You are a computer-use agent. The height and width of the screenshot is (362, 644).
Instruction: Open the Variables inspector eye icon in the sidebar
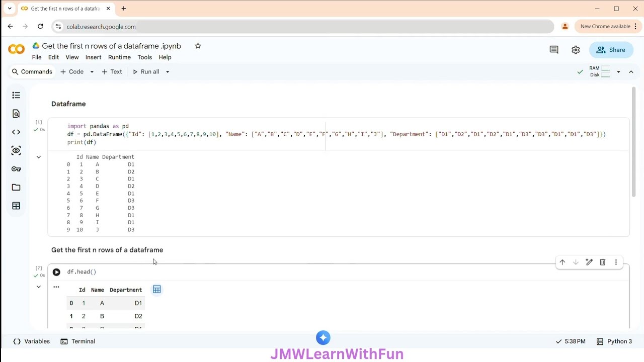click(x=16, y=150)
